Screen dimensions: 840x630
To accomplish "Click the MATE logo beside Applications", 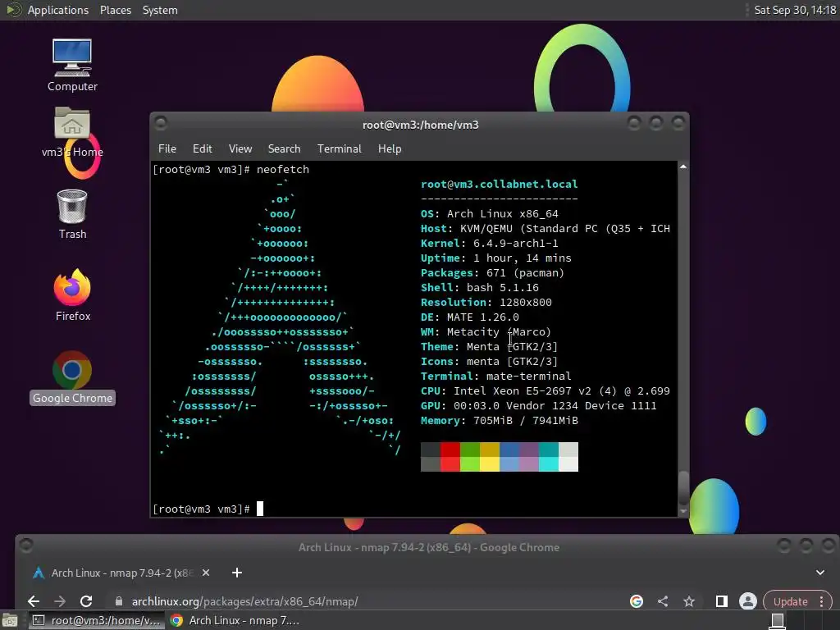I will [x=13, y=10].
